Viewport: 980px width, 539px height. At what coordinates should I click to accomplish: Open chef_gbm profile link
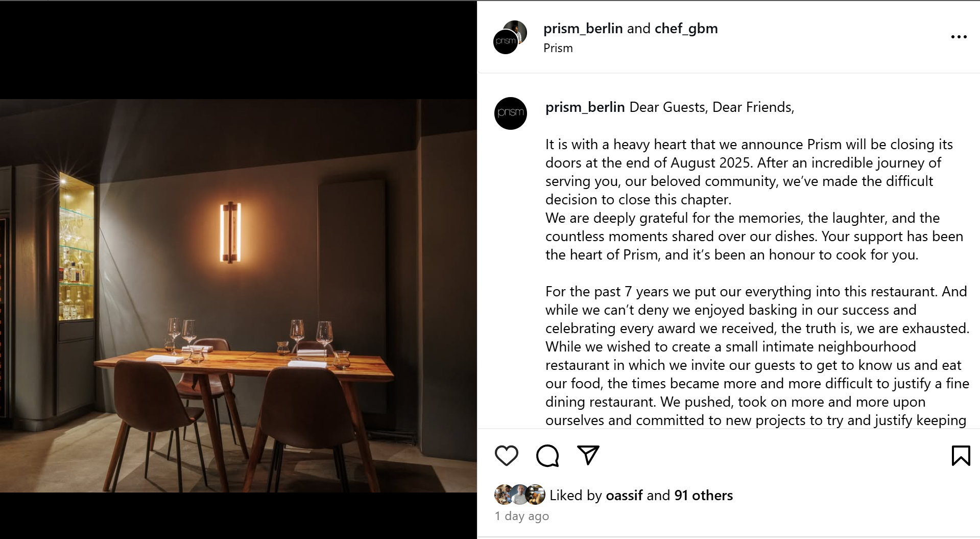coord(686,29)
